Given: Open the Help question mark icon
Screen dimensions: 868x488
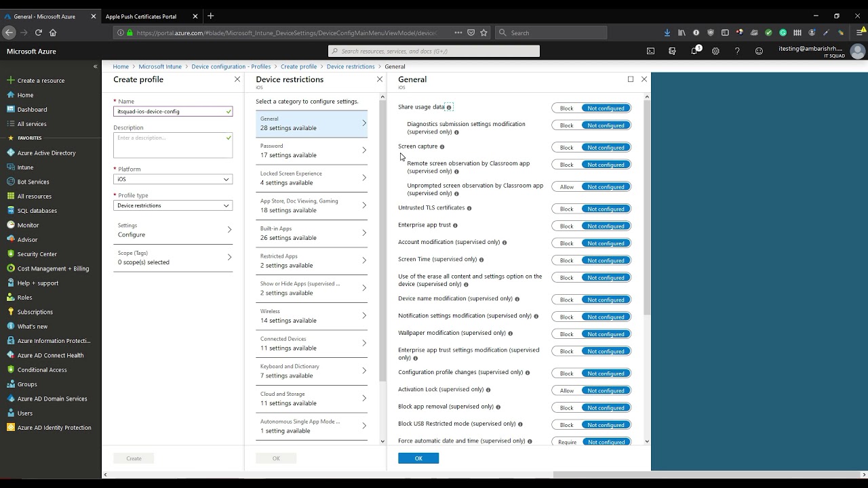Looking at the screenshot, I should coord(737,51).
